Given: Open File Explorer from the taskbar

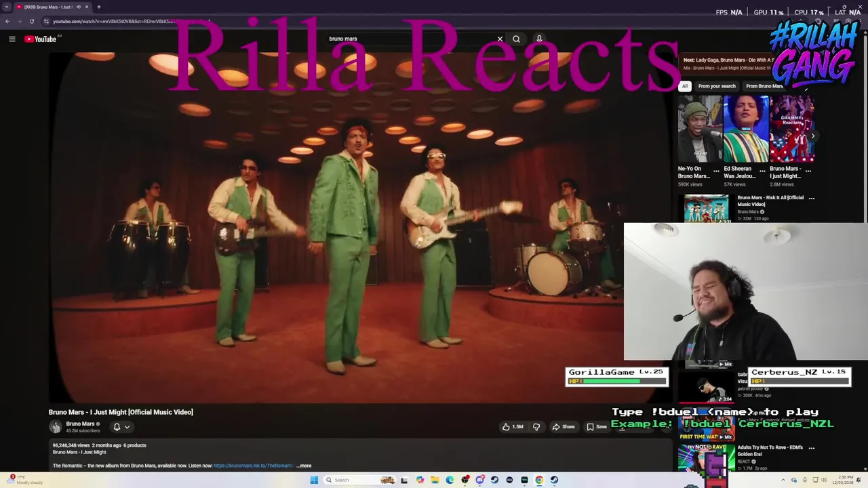Looking at the screenshot, I should pos(435,480).
